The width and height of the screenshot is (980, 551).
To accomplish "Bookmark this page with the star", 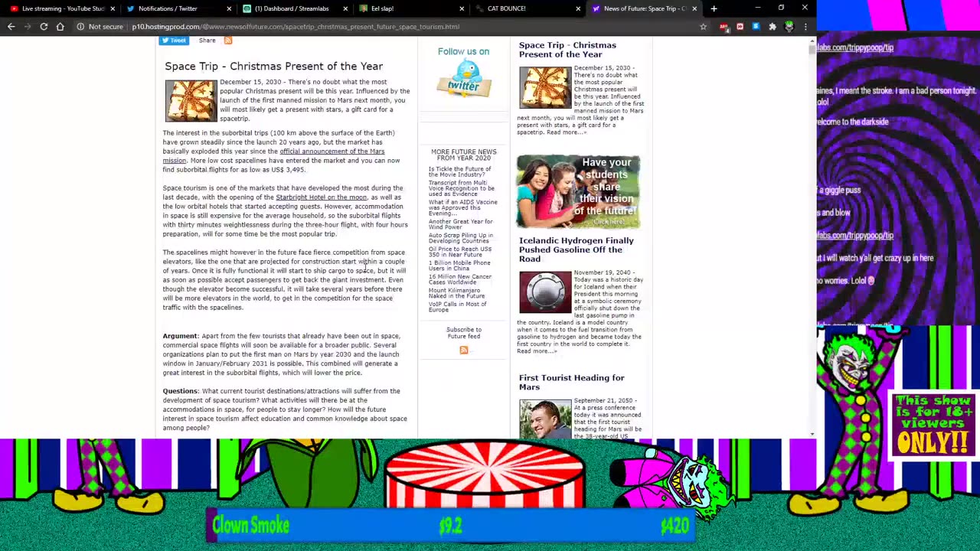I will tap(703, 27).
